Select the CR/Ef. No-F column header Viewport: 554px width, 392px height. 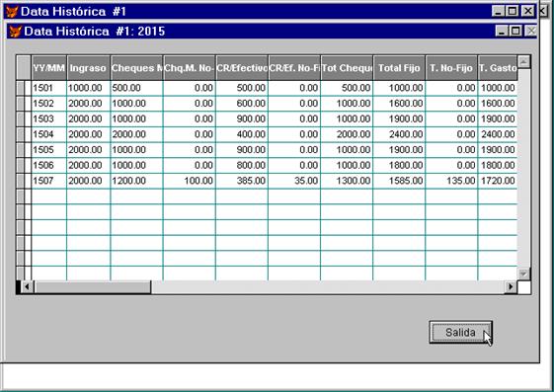tap(294, 68)
